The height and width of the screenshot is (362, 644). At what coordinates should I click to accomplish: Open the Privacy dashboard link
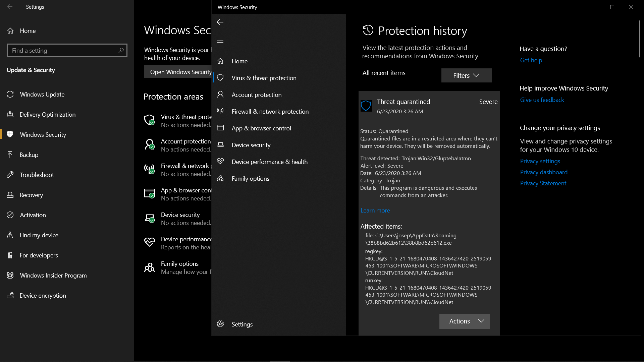point(544,172)
